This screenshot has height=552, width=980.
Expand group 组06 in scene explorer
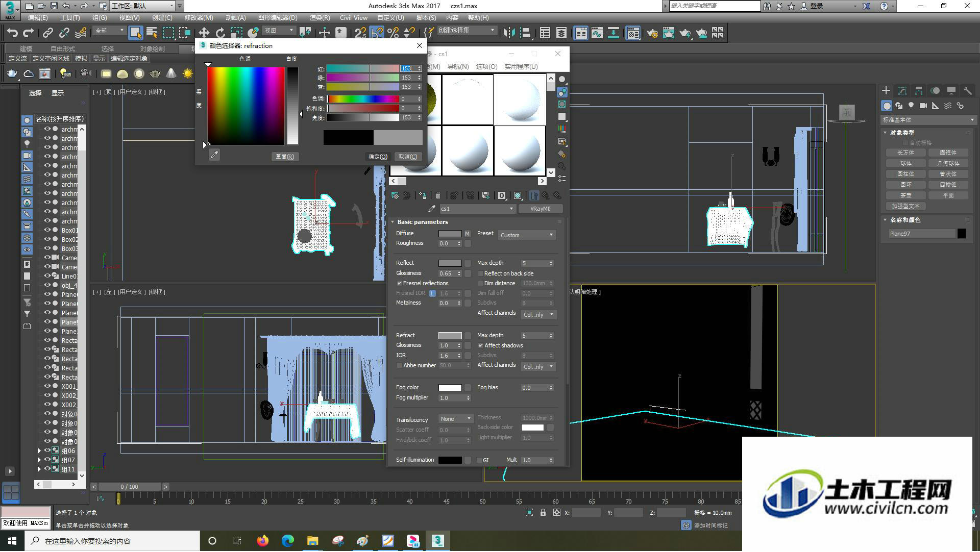coord(39,451)
